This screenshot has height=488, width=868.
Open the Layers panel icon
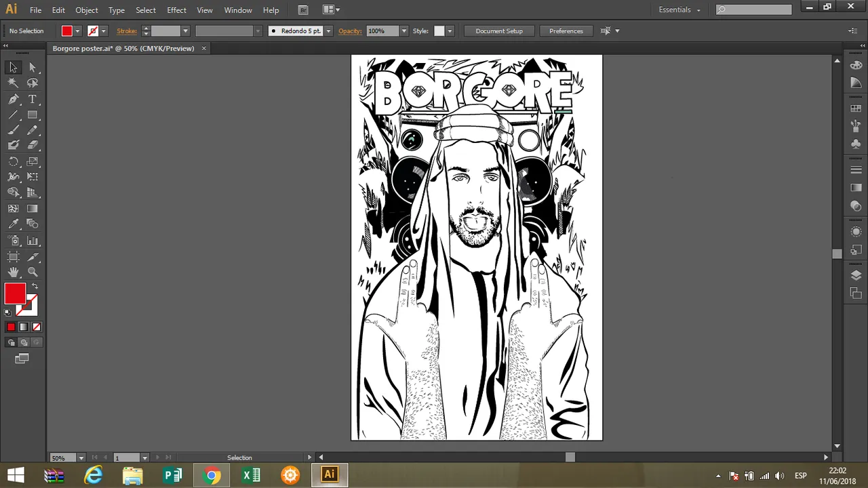coord(856,275)
